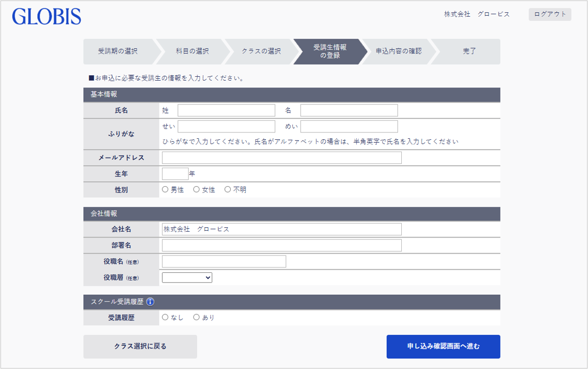
Task: Select the 女性 gender radio button
Action: 196,189
